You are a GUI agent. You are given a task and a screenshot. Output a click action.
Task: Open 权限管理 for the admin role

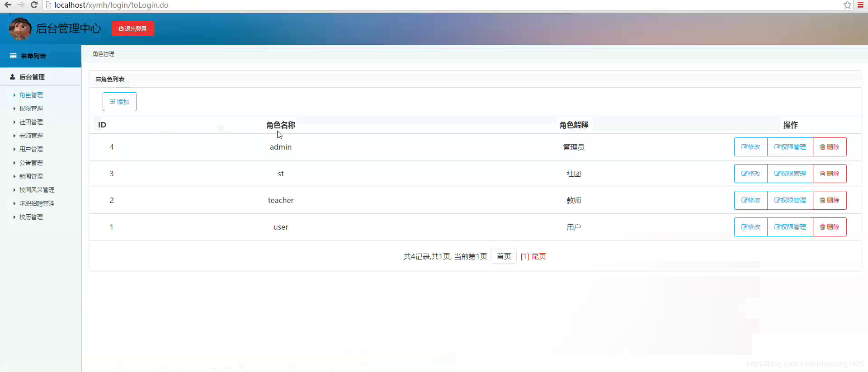[790, 147]
